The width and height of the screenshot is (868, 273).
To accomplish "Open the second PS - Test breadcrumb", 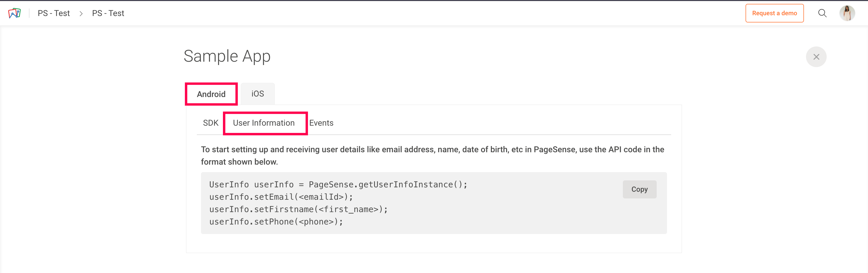I will point(108,13).
